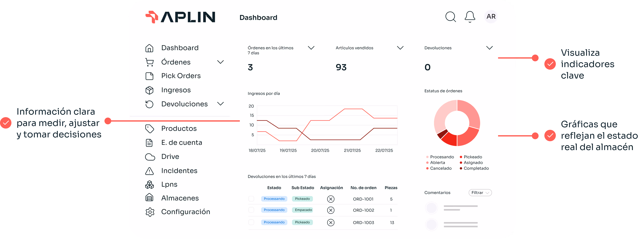Open Lpns section in sidebar
644x240 pixels.
click(x=169, y=185)
